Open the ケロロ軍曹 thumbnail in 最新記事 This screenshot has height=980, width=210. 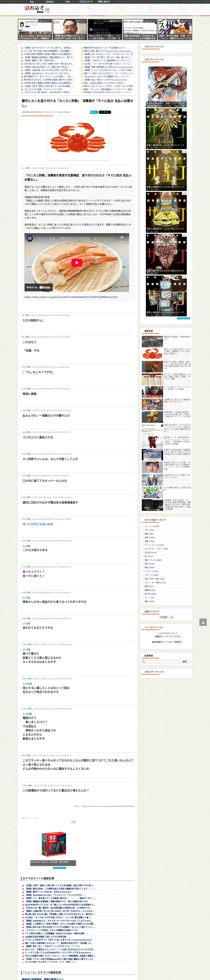pos(152,492)
